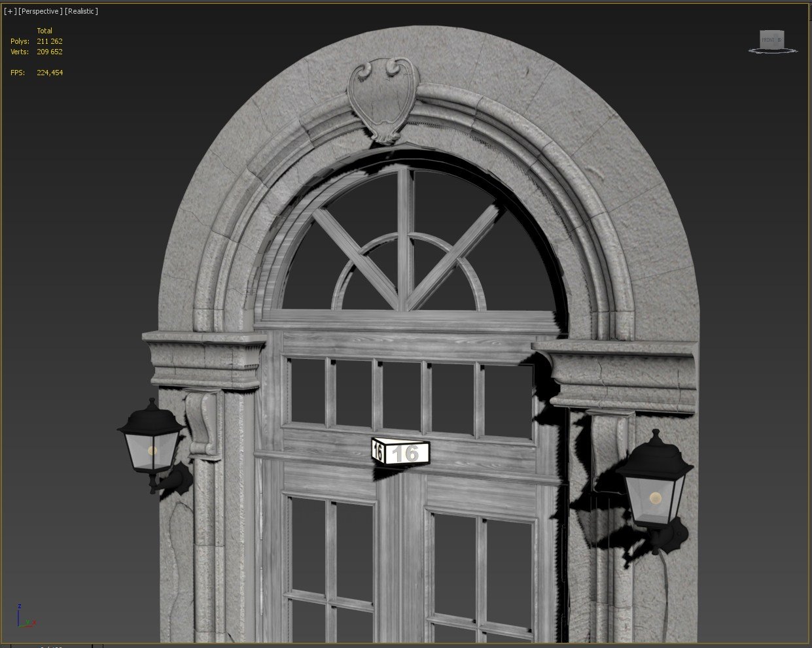Open the [+] viewport general menu
812x648 pixels.
[10, 11]
